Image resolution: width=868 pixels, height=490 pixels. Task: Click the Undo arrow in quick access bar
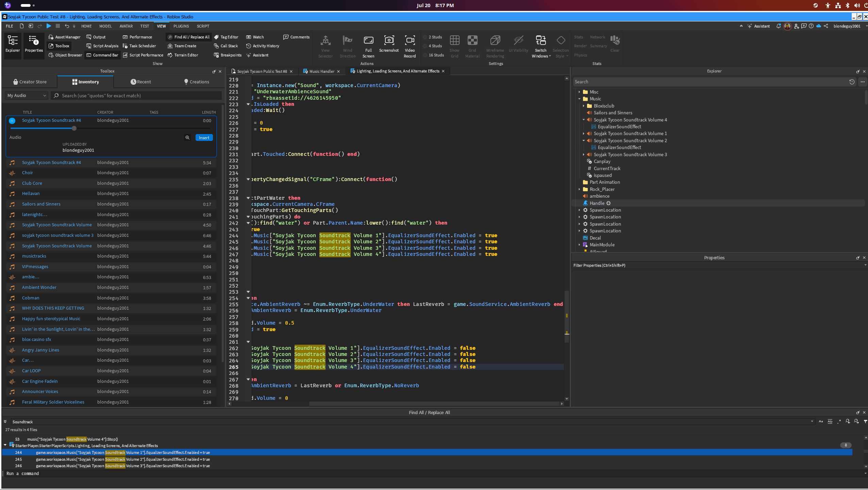tap(67, 26)
